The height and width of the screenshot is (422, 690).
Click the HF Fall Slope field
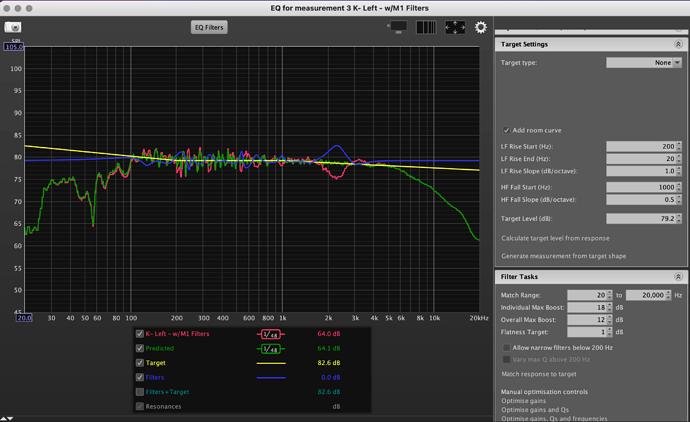click(641, 199)
